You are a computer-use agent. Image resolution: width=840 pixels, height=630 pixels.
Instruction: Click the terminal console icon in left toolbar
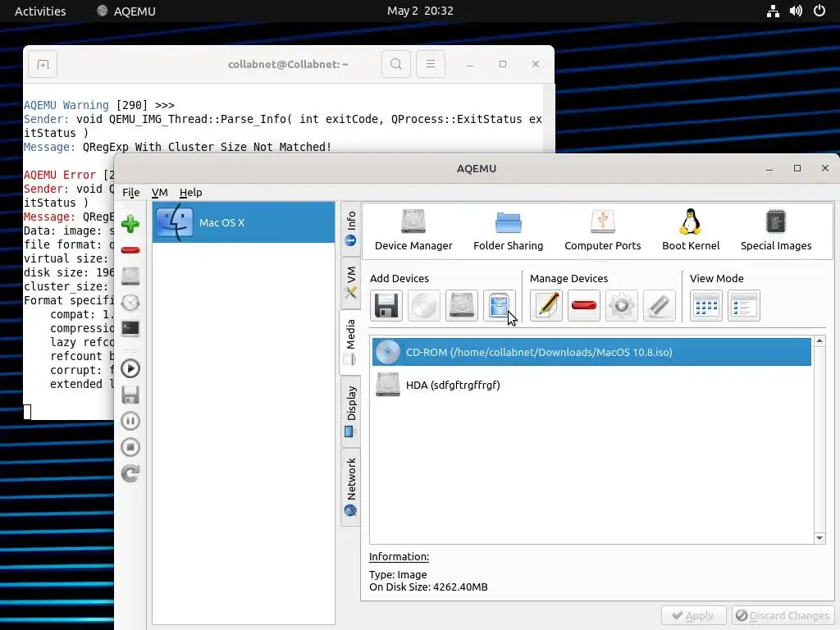[x=130, y=328]
